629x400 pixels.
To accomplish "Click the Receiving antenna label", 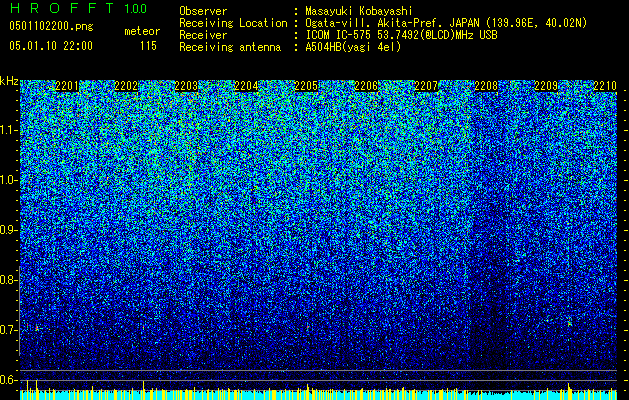I will (x=230, y=47).
